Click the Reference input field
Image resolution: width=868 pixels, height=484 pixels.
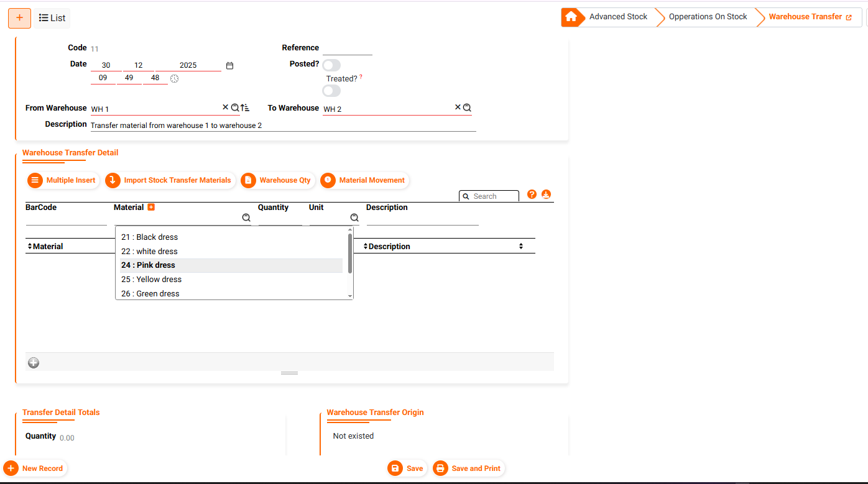[347, 48]
